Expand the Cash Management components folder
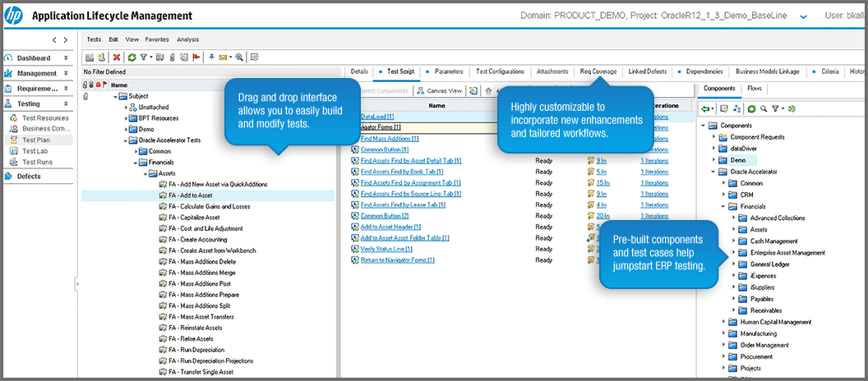 point(734,241)
